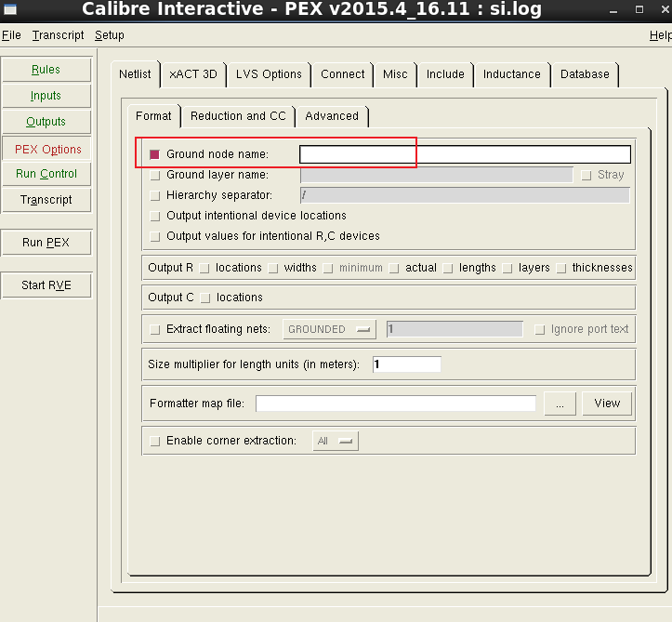Click the floating nets value field
The image size is (672, 622).
tap(455, 329)
